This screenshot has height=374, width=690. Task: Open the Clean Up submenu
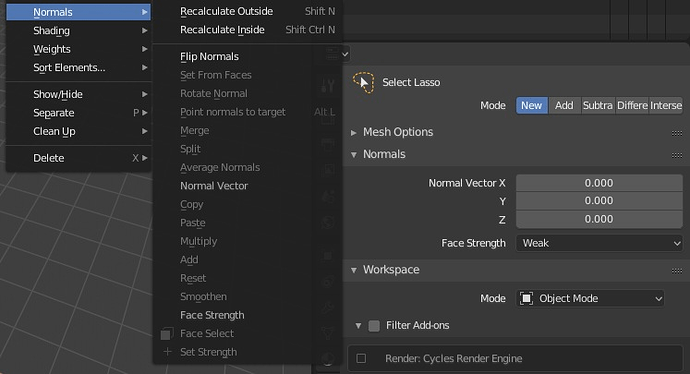tap(78, 131)
